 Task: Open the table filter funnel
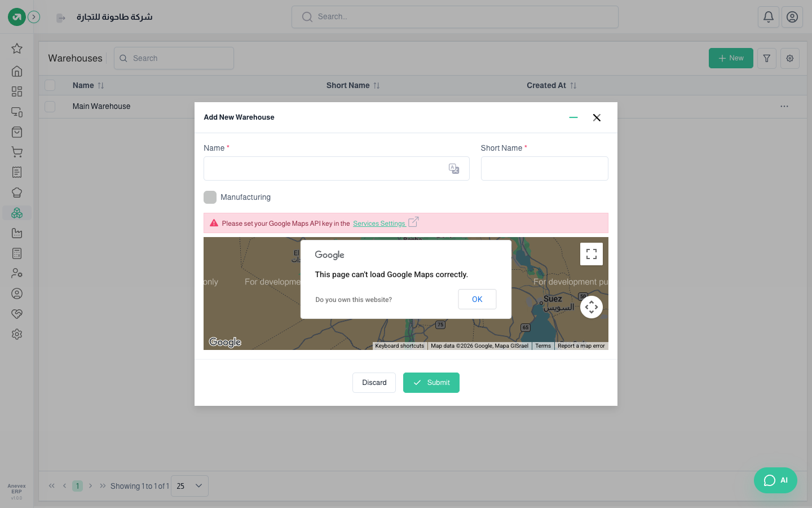click(x=767, y=58)
